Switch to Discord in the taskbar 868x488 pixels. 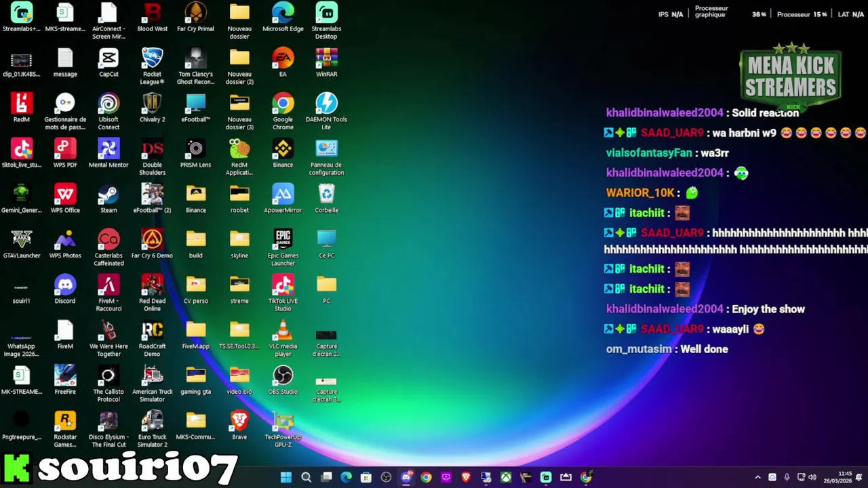point(406,477)
